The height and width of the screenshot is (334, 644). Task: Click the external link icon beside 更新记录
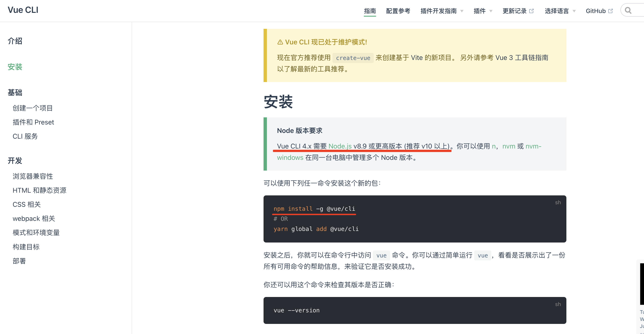coord(531,11)
